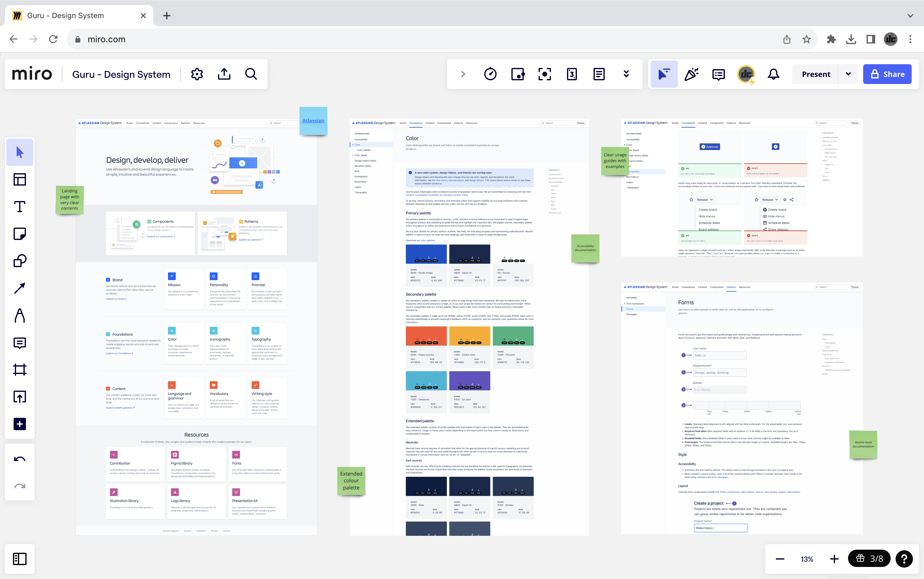Start the timer
The width and height of the screenshot is (924, 579).
point(490,74)
